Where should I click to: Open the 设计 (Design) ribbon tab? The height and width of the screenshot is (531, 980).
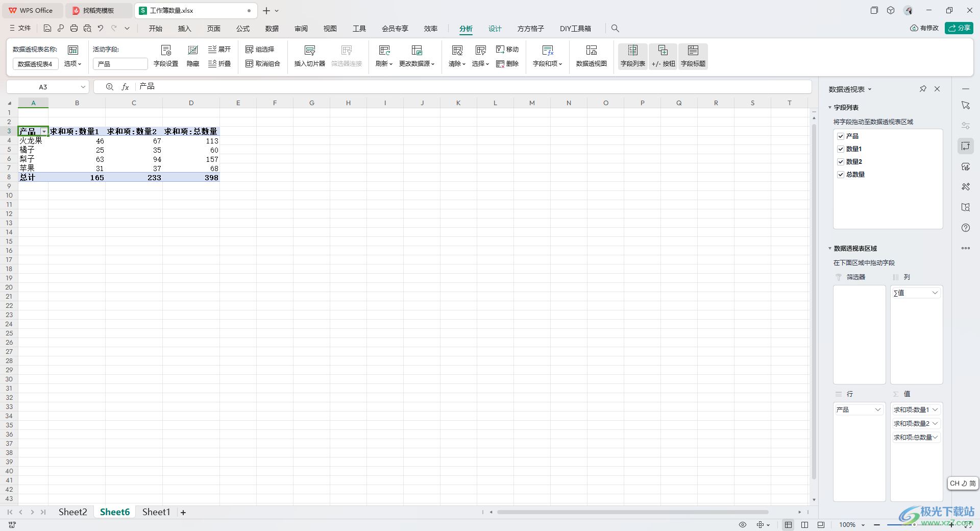[x=495, y=29]
